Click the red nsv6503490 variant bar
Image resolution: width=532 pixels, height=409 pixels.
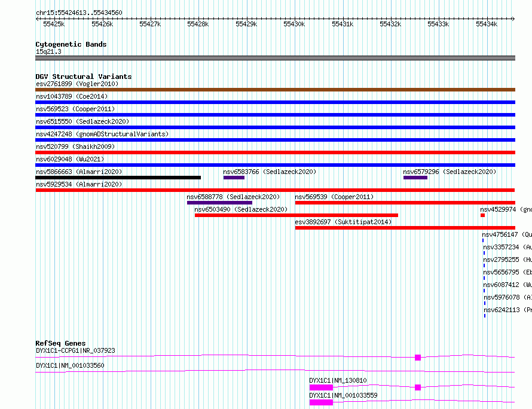point(296,215)
